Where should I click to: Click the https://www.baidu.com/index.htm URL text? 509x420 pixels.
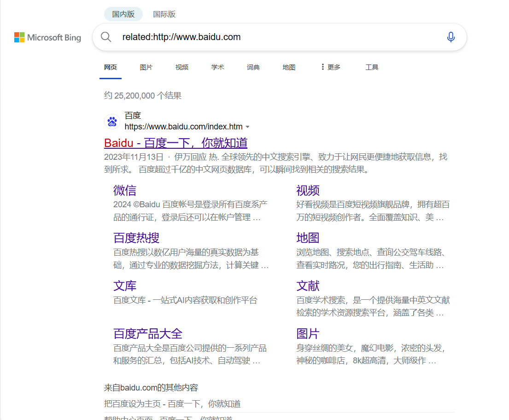tap(183, 127)
